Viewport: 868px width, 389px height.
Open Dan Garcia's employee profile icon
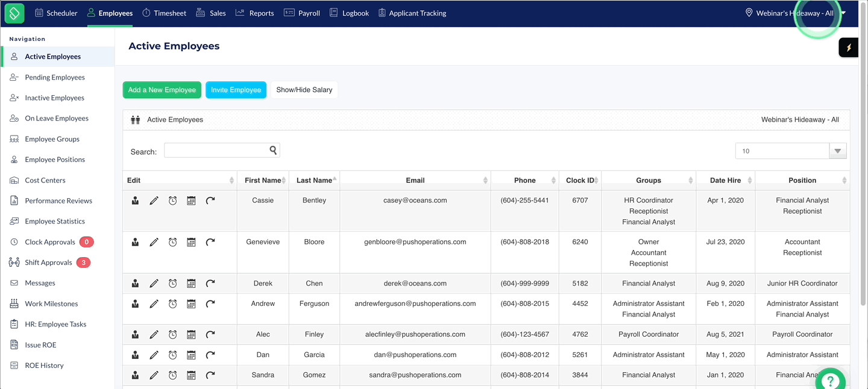(135, 355)
